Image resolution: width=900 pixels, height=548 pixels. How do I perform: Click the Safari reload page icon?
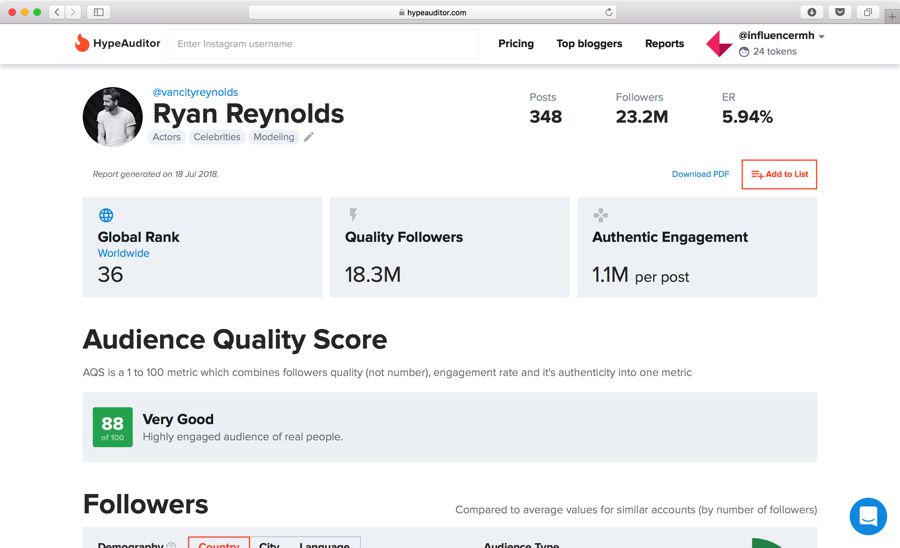[609, 12]
